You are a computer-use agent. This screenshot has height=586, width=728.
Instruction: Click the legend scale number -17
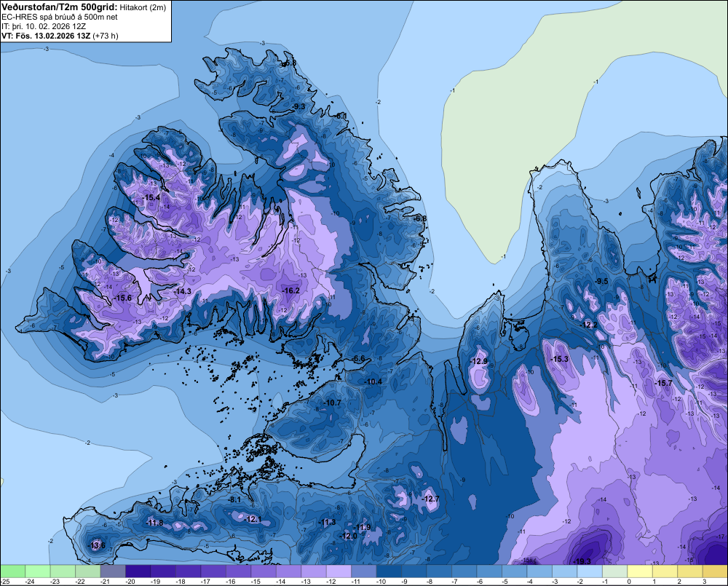(x=207, y=582)
